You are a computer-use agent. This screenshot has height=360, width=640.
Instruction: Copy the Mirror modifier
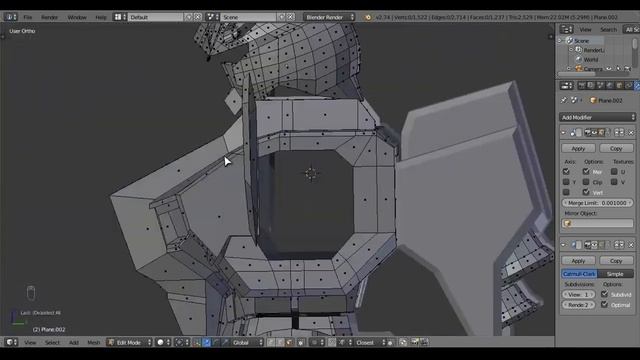click(x=616, y=148)
